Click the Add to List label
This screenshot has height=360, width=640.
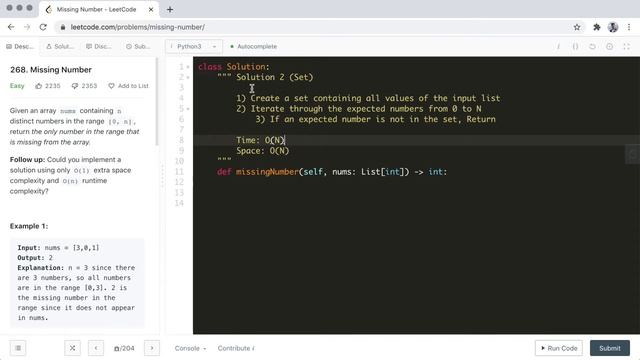[x=133, y=86]
